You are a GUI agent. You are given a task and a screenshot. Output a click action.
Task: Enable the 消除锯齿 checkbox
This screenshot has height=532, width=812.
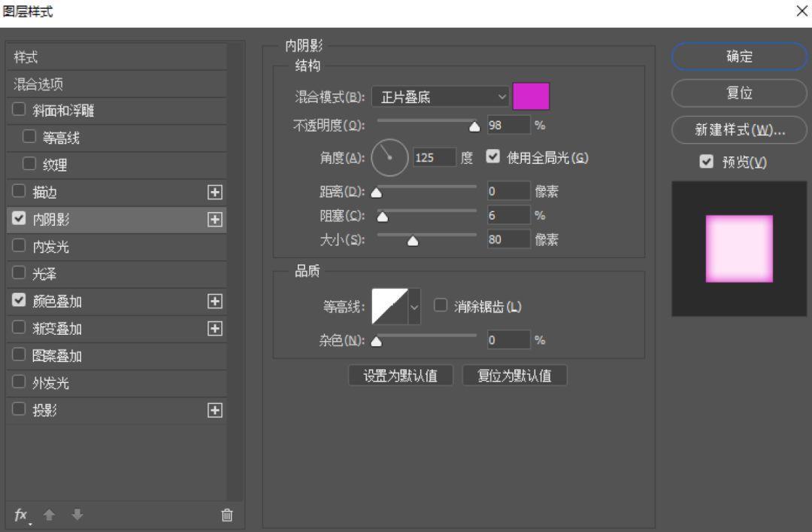(439, 306)
